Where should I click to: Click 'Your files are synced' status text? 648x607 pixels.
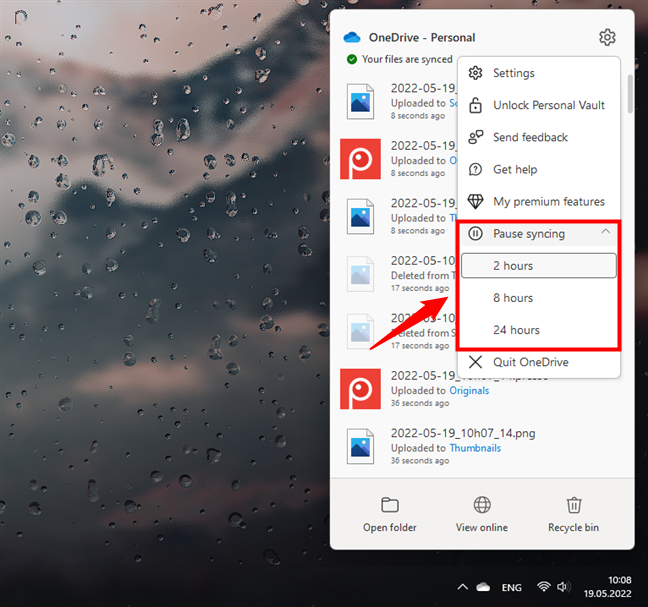[x=407, y=60]
